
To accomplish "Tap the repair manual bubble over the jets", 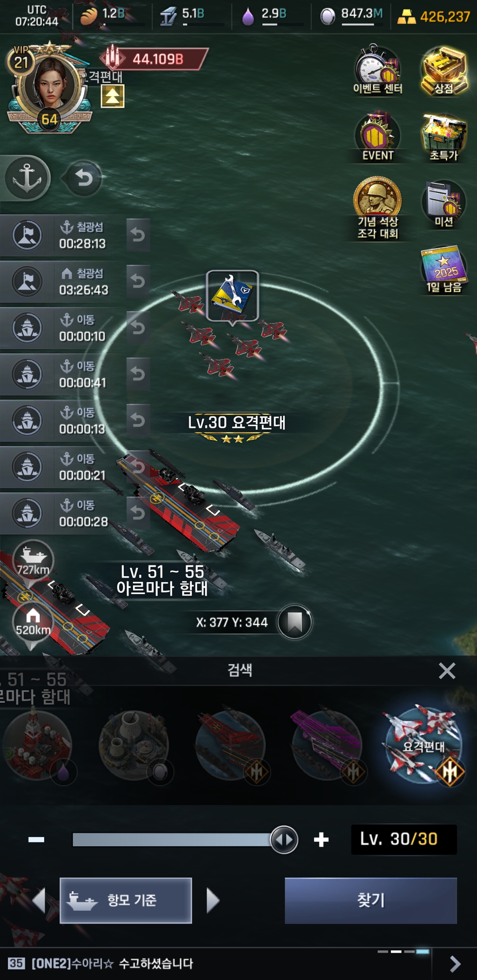I will coord(232,297).
